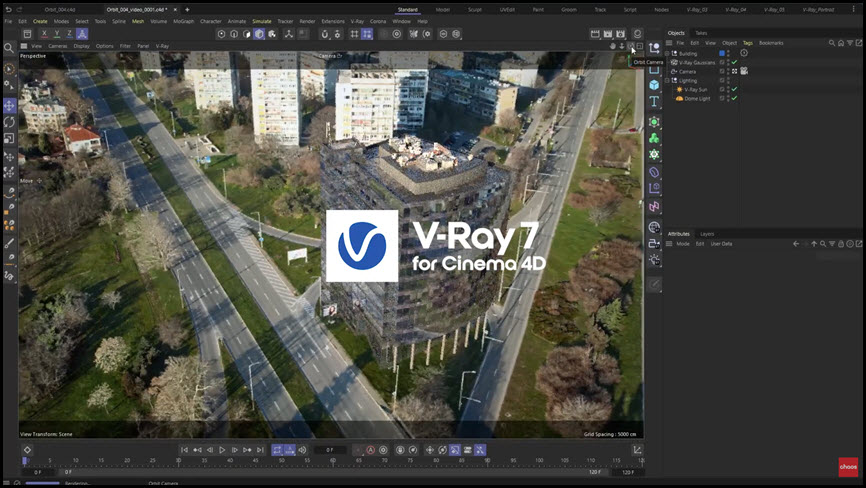Click the viewport pan hand icon
This screenshot has width=866, height=488.
coord(613,46)
